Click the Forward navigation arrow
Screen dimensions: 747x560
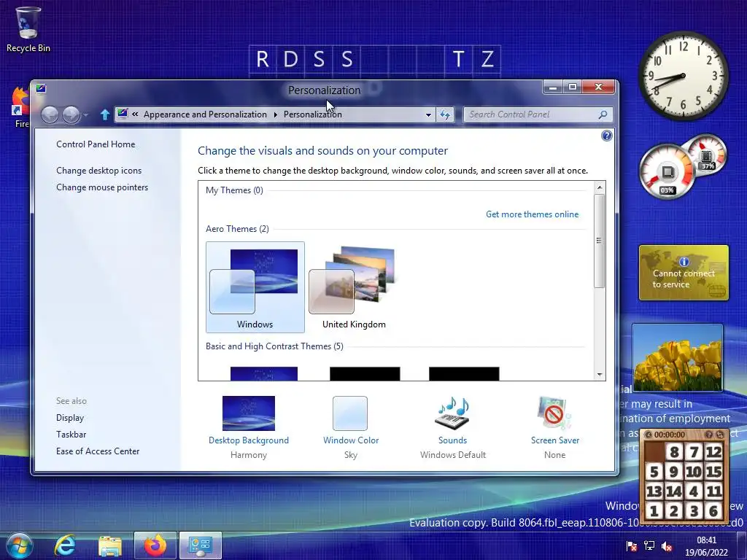point(71,114)
